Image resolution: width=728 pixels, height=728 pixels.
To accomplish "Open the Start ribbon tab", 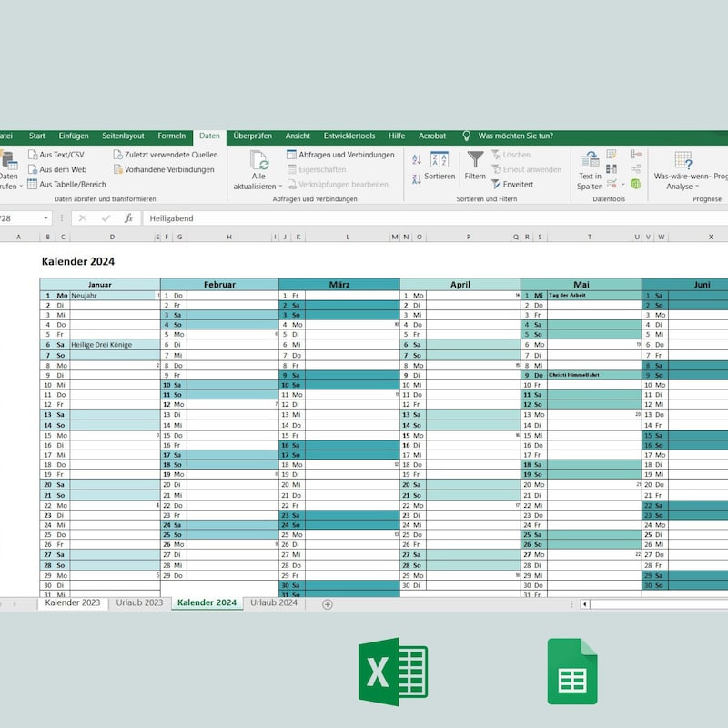I will (37, 136).
